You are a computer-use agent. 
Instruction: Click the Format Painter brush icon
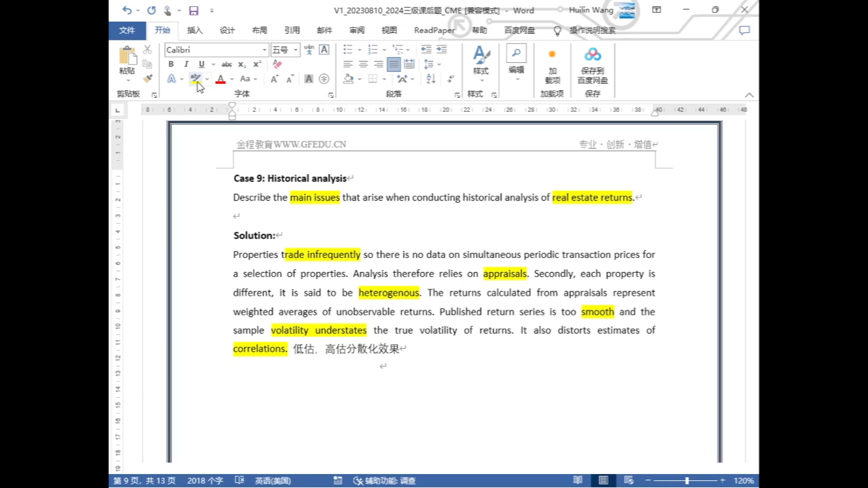[x=147, y=78]
